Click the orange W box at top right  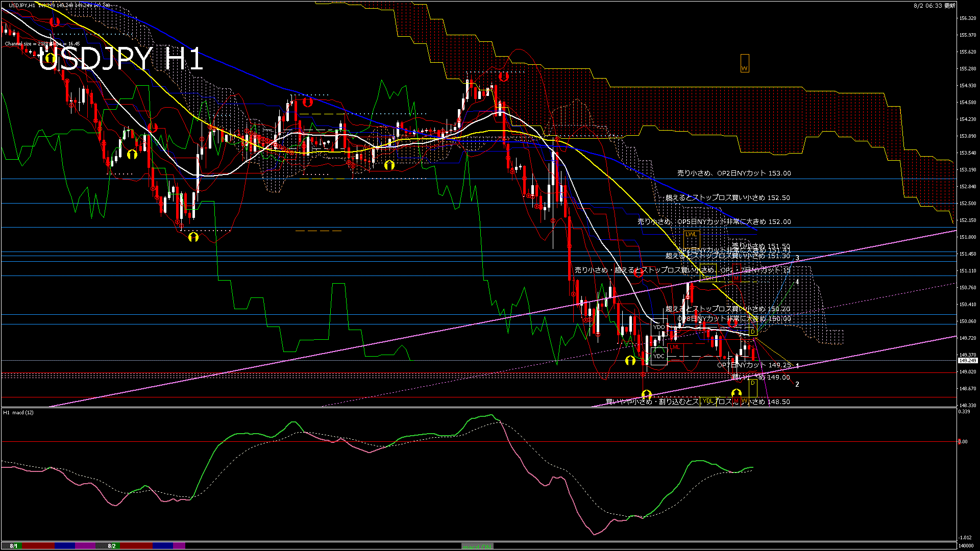[745, 63]
